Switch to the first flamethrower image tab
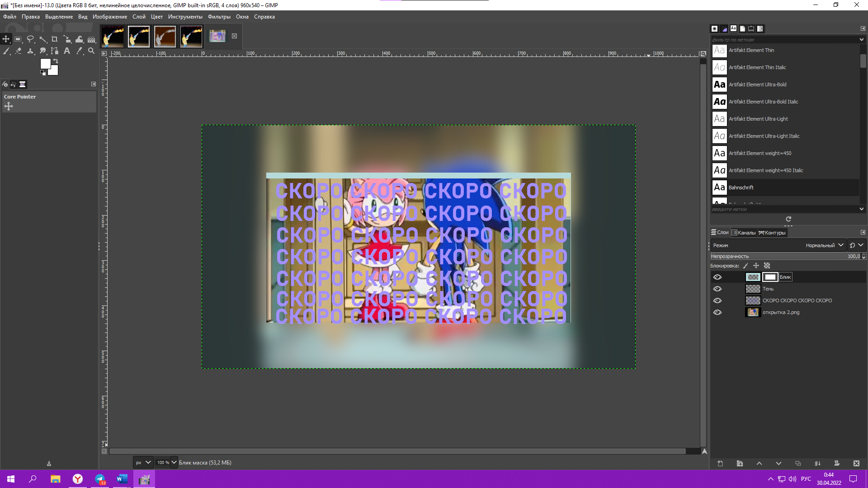The width and height of the screenshot is (868, 488). pyautogui.click(x=113, y=36)
